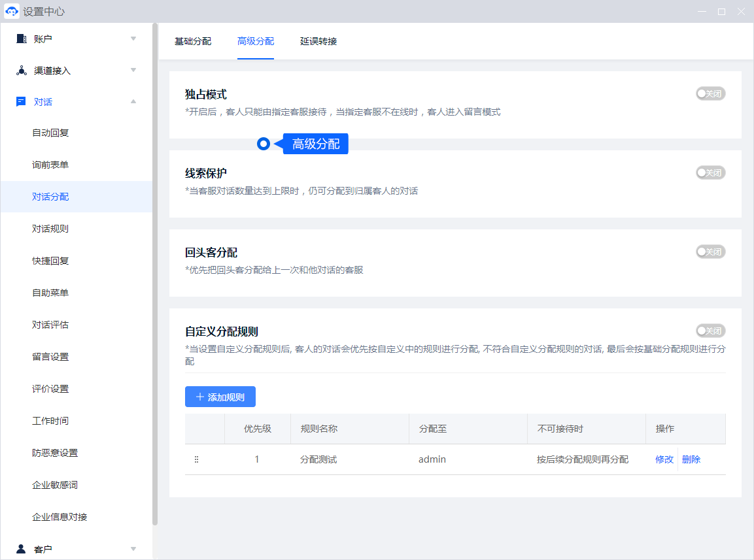Click the 对话 chat icon in sidebar
The image size is (754, 560).
tap(21, 101)
